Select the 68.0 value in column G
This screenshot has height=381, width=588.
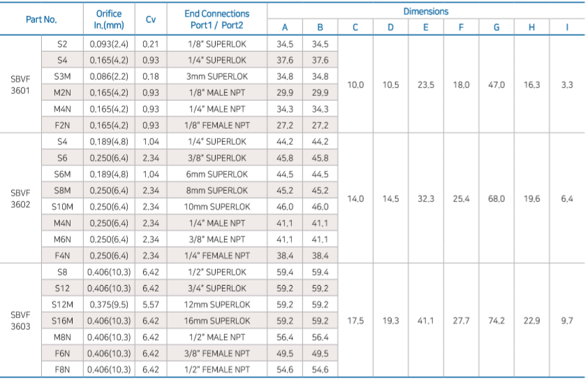point(497,199)
